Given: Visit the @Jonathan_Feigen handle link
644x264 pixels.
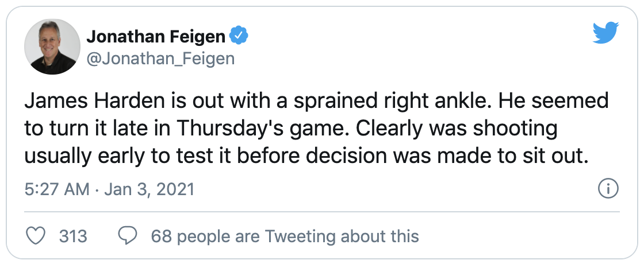Looking at the screenshot, I should (160, 59).
